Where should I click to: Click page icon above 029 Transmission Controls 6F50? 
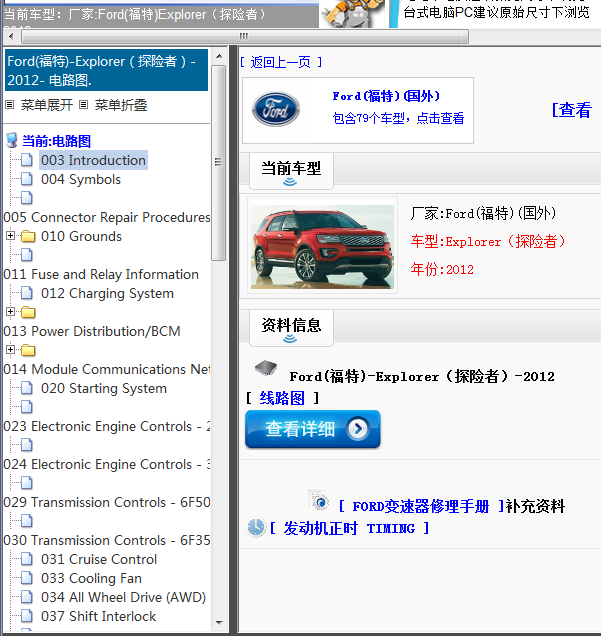[x=27, y=483]
